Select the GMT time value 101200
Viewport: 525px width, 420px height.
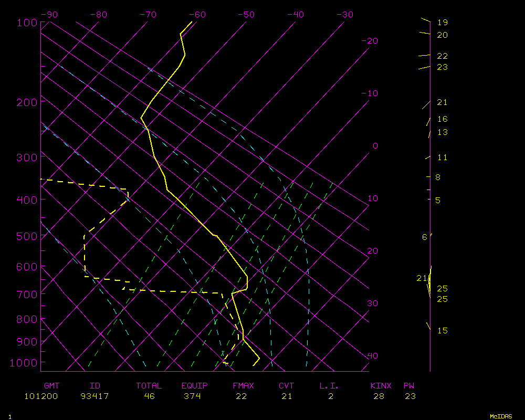[41, 396]
